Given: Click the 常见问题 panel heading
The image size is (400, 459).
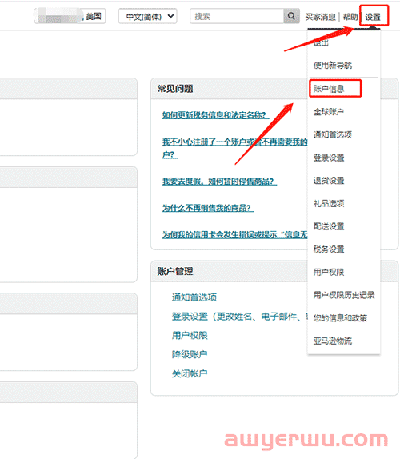Looking at the screenshot, I should pyautogui.click(x=175, y=89).
